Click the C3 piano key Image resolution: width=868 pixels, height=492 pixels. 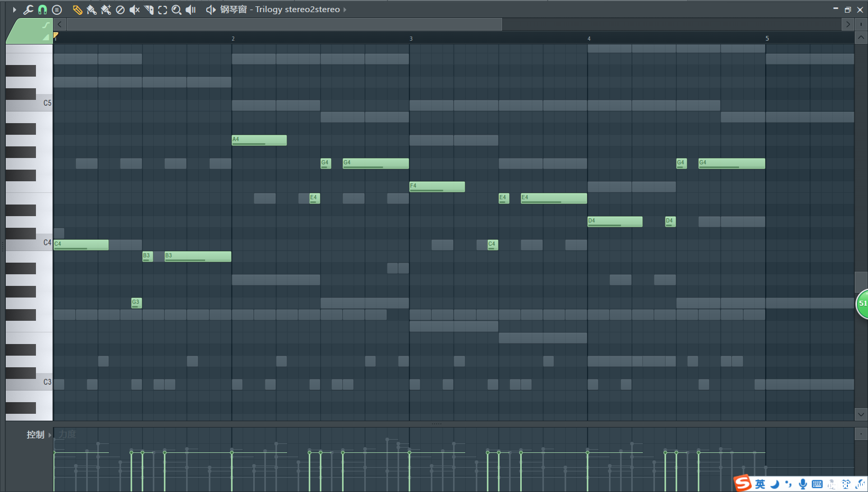click(x=29, y=382)
